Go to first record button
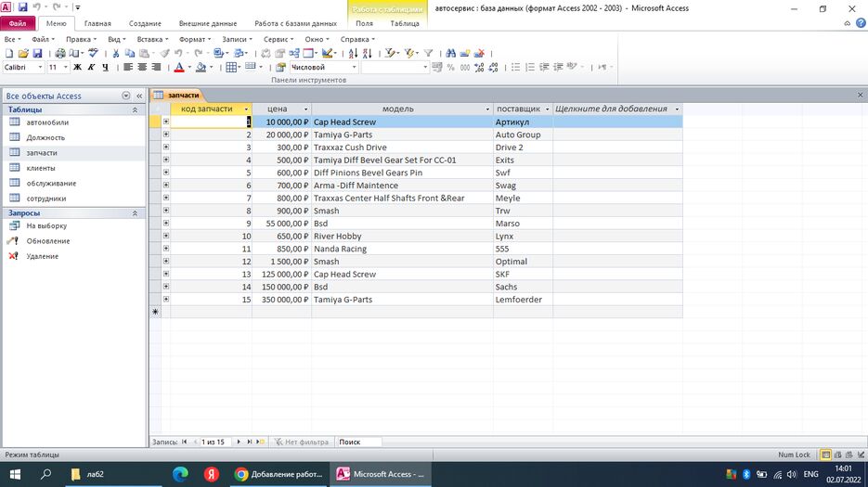Screen dimensions: 868x487 [185, 442]
